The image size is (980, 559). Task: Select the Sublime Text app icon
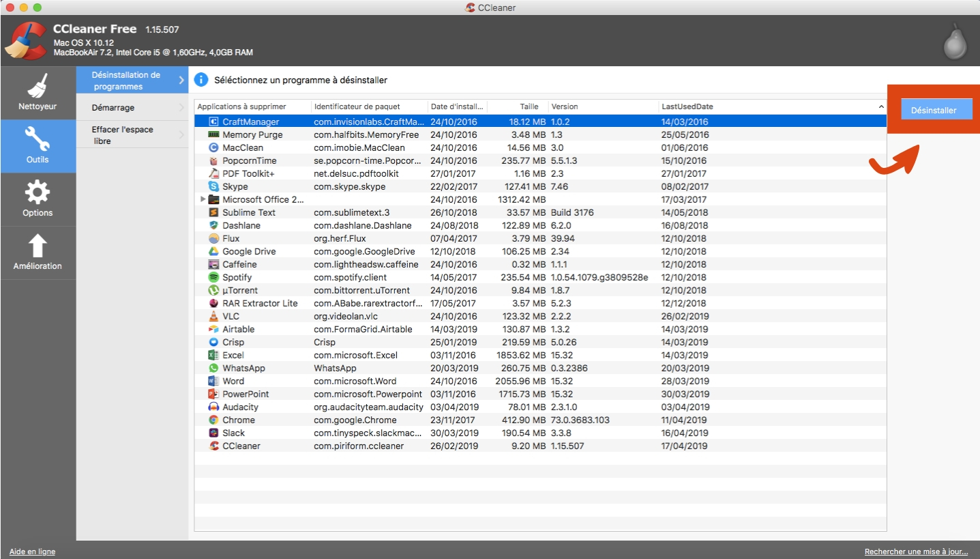pyautogui.click(x=213, y=212)
